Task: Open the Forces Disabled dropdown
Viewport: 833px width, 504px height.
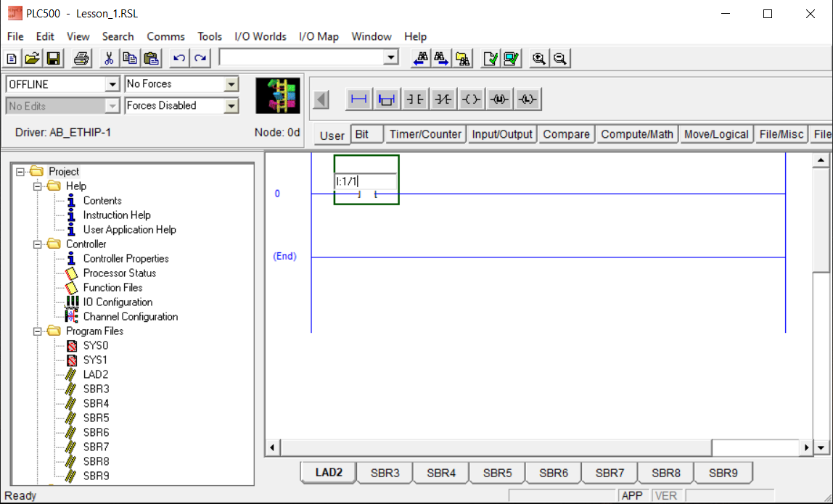Action: point(231,106)
